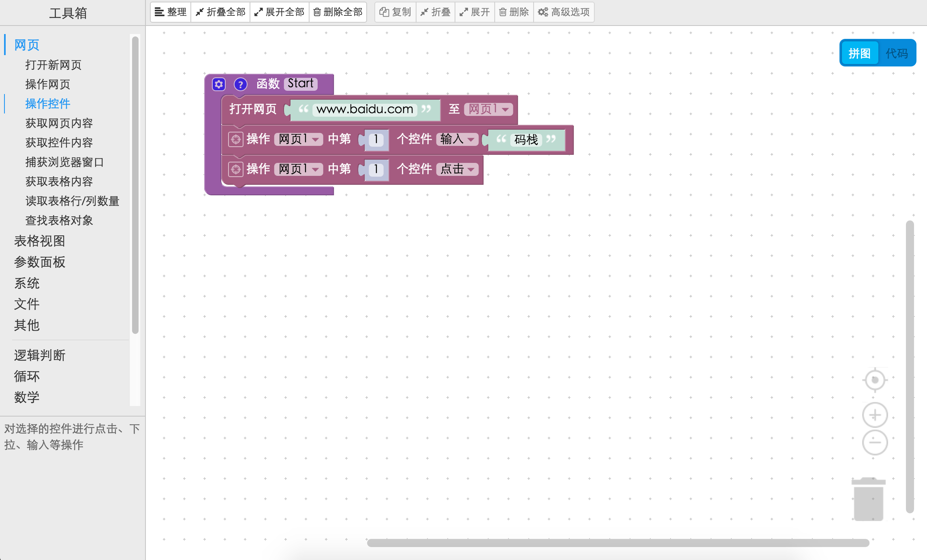The image size is (927, 560).
Task: Click the target selector icon on the 输入 block
Action: [x=236, y=139]
